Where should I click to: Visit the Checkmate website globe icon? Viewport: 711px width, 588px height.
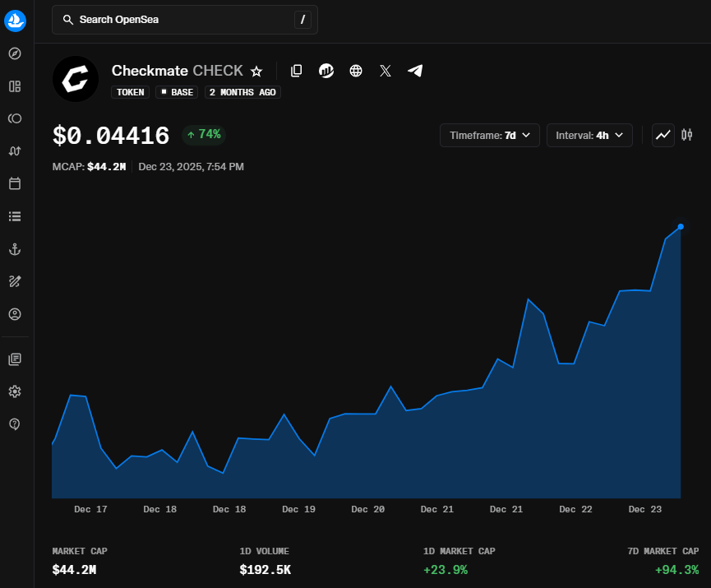pos(356,71)
